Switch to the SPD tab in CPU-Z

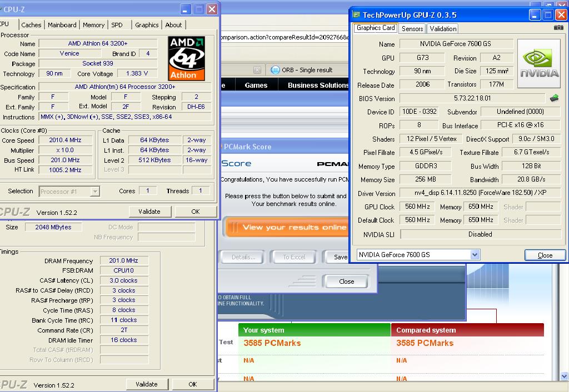click(x=117, y=24)
